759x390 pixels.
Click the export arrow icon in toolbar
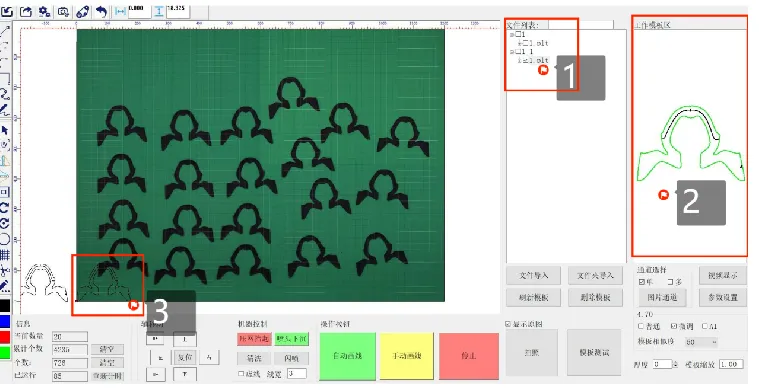coord(26,12)
